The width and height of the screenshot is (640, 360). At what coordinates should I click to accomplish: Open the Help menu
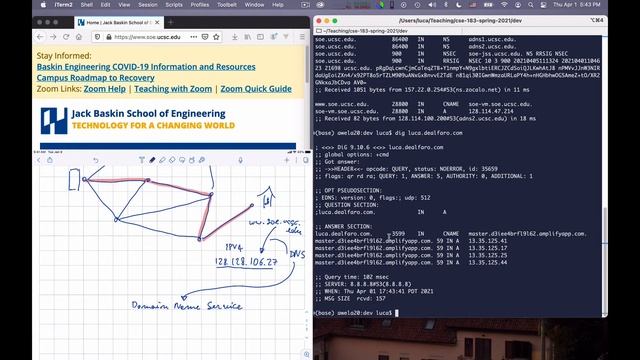(x=278, y=5)
